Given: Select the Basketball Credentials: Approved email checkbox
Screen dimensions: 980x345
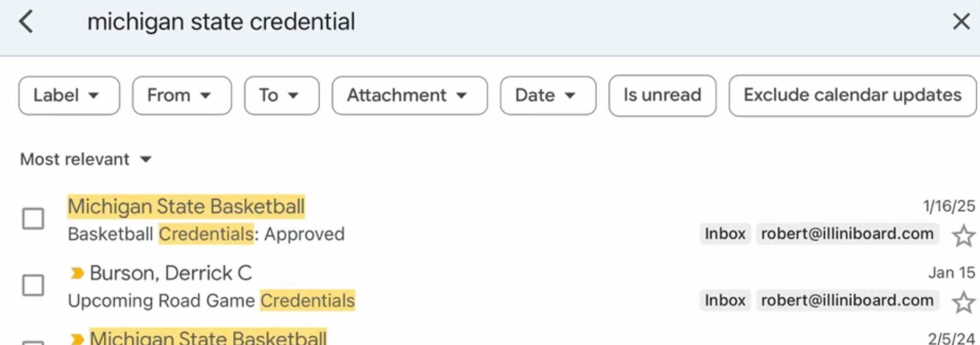Looking at the screenshot, I should click(33, 219).
